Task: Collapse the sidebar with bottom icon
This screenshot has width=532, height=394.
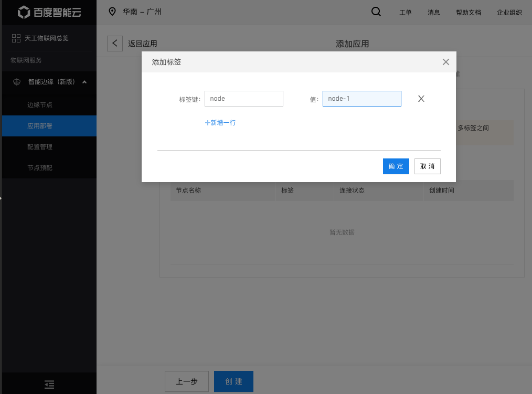Action: pos(49,384)
